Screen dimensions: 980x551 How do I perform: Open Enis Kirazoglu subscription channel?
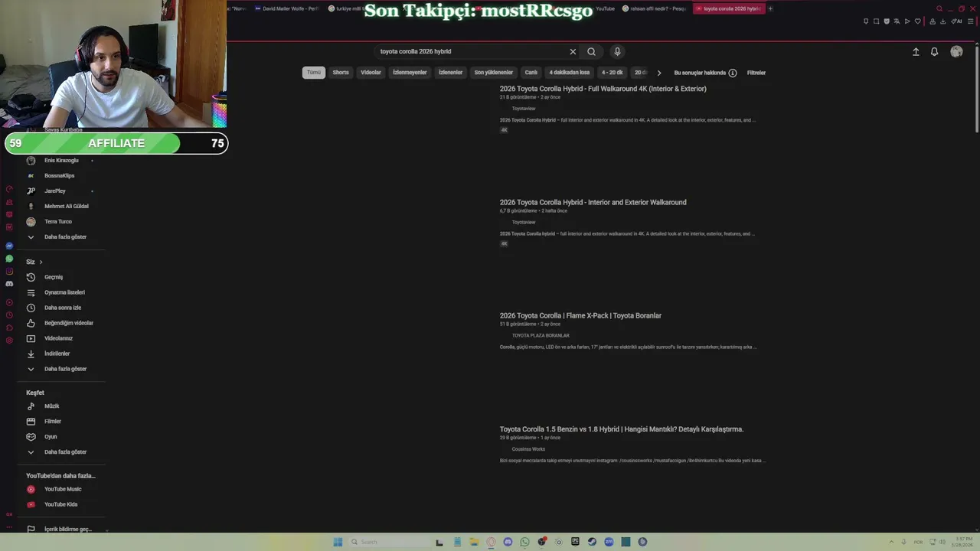[x=60, y=161]
